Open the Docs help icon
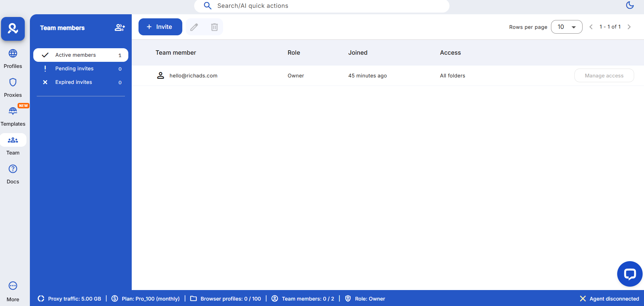This screenshot has height=306, width=644. tap(13, 169)
